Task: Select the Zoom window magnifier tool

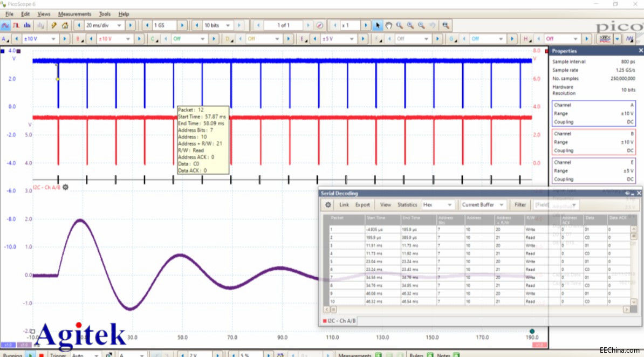Action: coord(399,25)
